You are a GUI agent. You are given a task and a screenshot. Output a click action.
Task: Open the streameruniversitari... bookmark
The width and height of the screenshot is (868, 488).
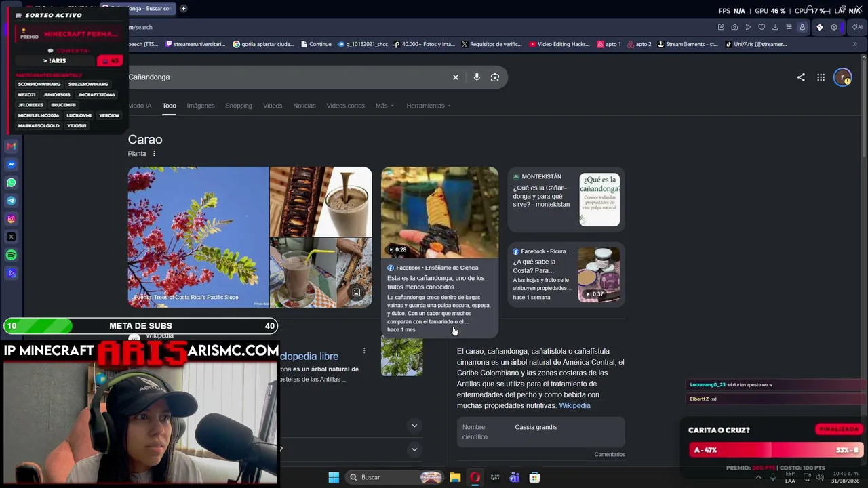195,44
